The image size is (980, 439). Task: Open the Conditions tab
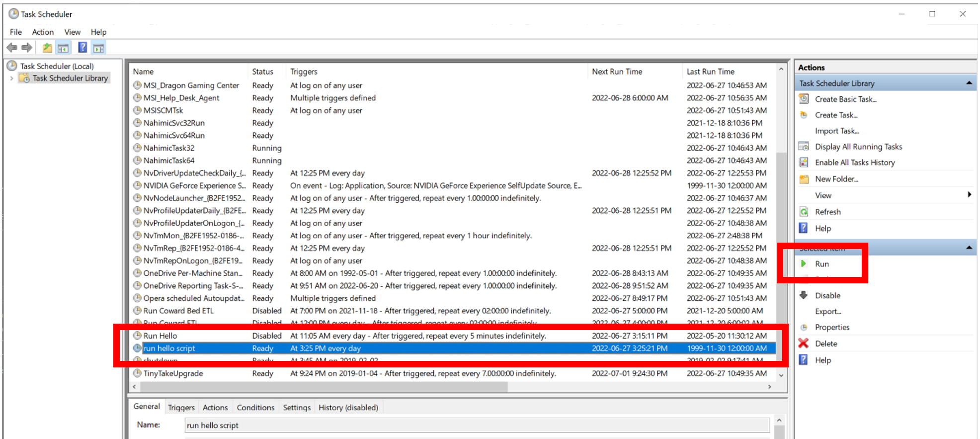(255, 407)
